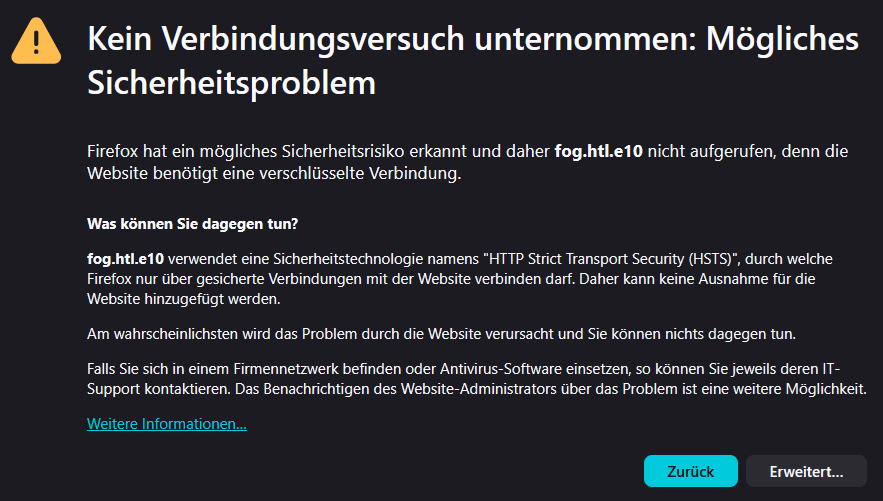The height and width of the screenshot is (501, 883).
Task: Open the Erweitert... advanced options
Action: (807, 471)
